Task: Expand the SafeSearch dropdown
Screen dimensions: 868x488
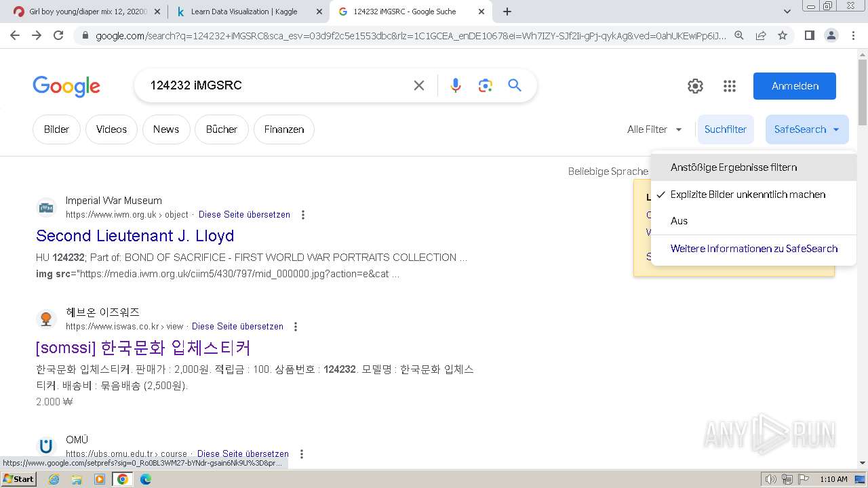Action: tap(807, 129)
